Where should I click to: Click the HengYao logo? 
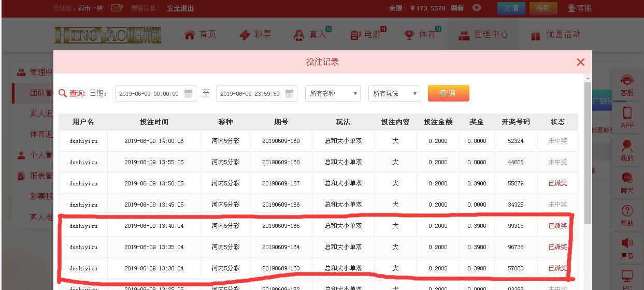(108, 35)
